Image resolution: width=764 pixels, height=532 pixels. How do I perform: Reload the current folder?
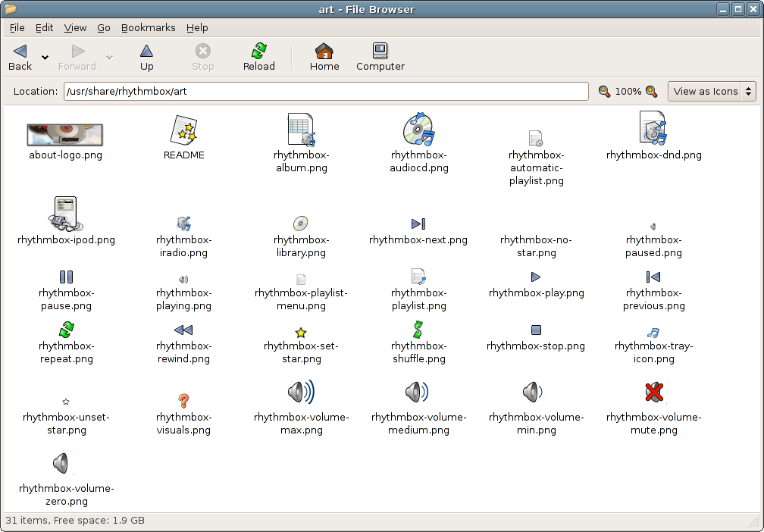point(258,58)
